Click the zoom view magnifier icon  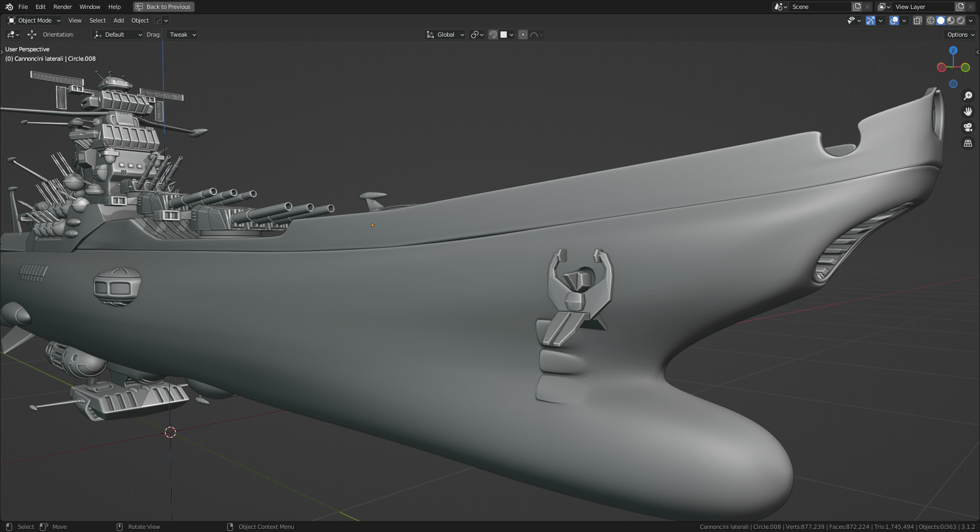[x=968, y=96]
